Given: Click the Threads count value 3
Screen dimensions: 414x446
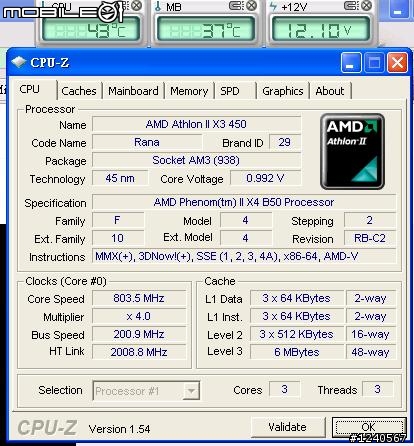Looking at the screenshot, I should 377,390.
